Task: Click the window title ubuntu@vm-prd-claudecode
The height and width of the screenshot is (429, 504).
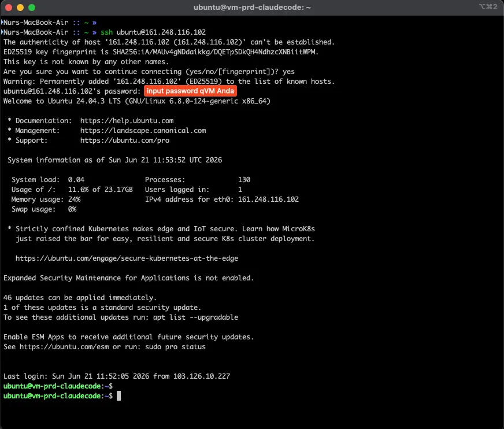Action: pos(252,8)
